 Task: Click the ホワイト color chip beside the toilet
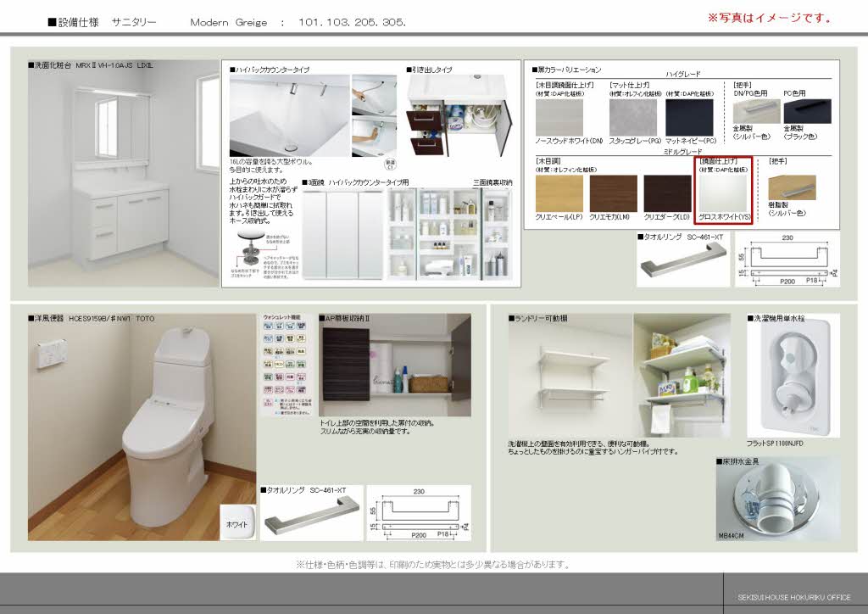point(236,523)
